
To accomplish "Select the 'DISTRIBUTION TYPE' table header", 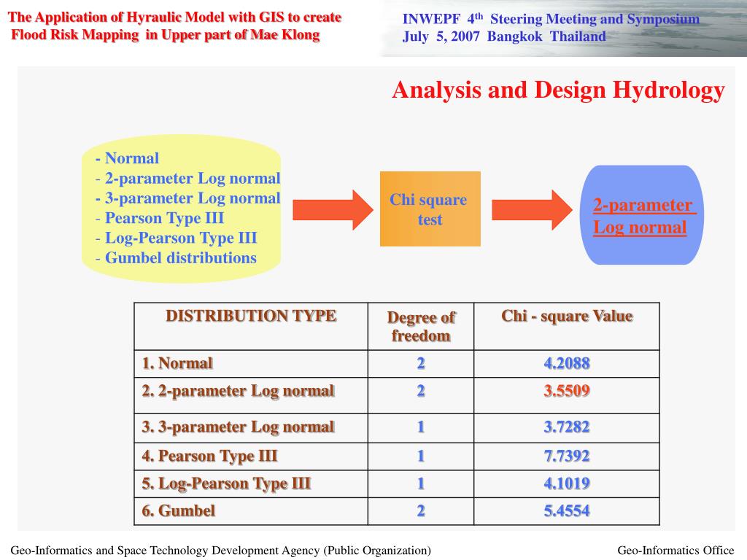I will point(251,316).
